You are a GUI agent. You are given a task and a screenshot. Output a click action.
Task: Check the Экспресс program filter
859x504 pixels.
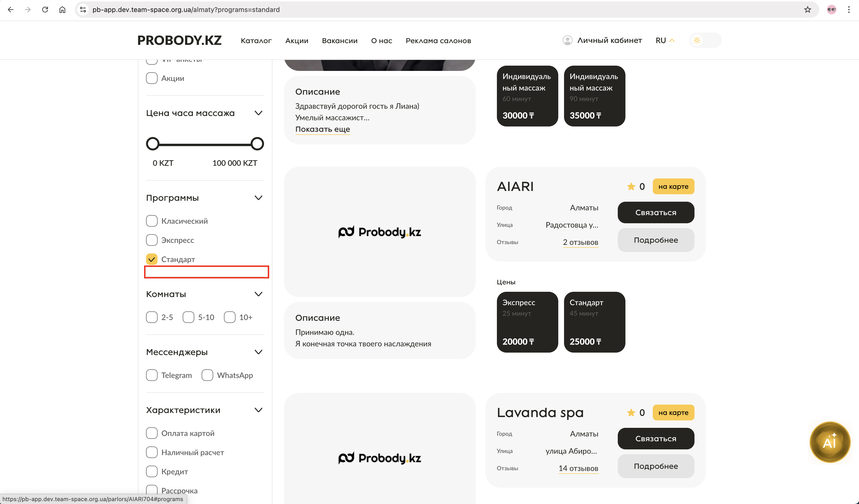tap(152, 240)
